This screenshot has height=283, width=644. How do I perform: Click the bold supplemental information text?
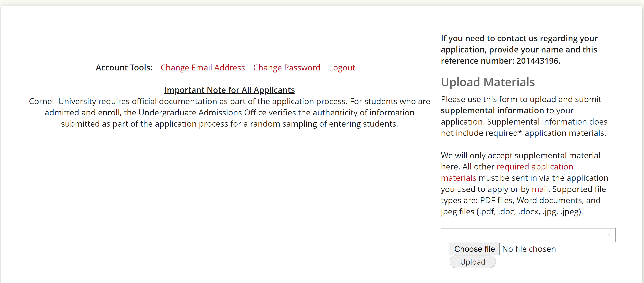point(492,110)
